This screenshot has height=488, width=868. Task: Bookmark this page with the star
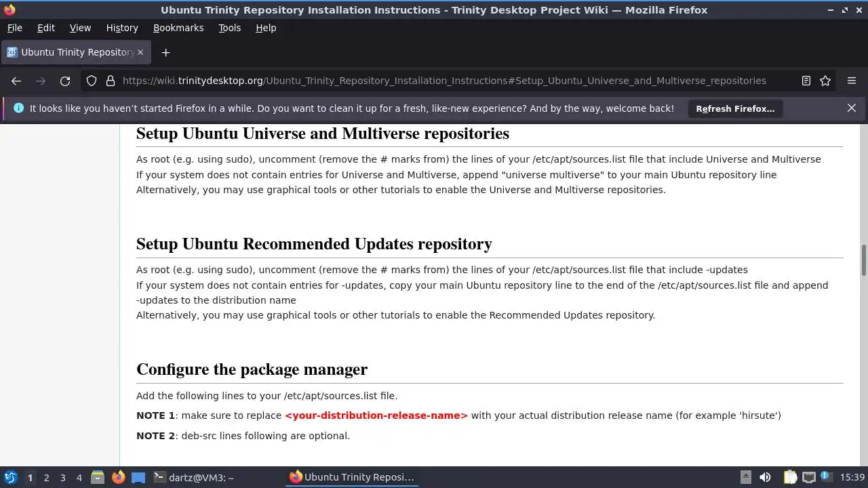click(x=825, y=81)
